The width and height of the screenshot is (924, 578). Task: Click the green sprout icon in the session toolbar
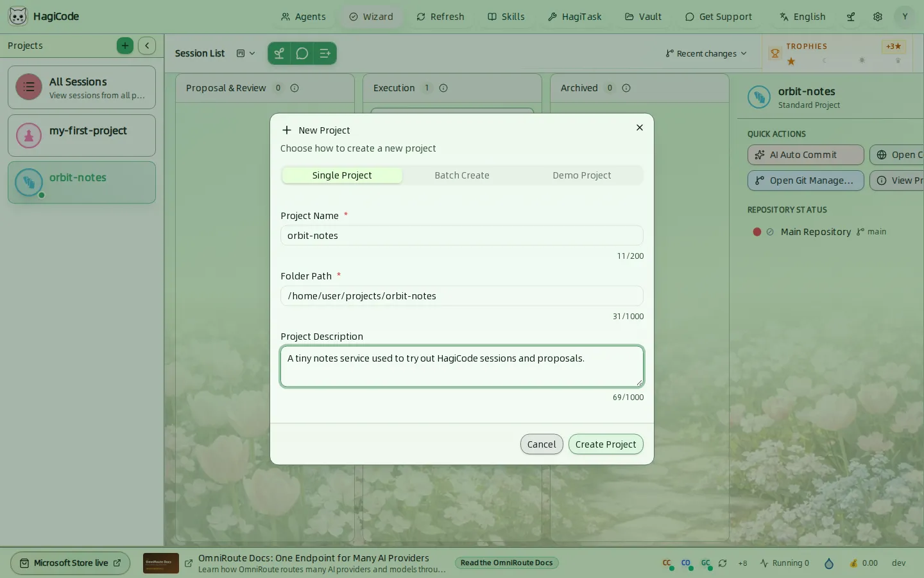[x=279, y=53]
